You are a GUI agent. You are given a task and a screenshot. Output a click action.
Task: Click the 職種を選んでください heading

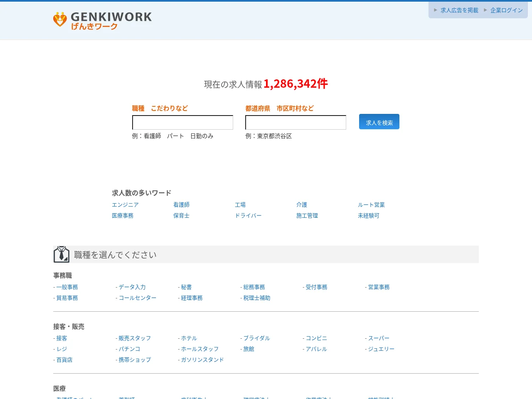[x=115, y=255]
